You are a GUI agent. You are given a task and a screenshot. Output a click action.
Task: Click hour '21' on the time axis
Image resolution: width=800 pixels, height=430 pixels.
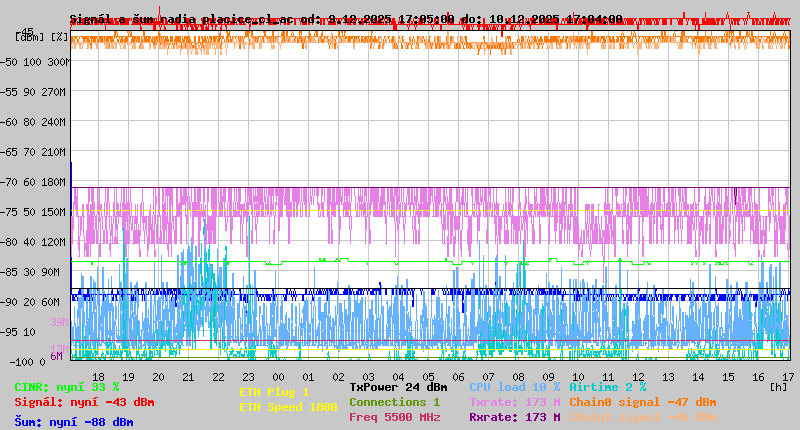click(188, 377)
